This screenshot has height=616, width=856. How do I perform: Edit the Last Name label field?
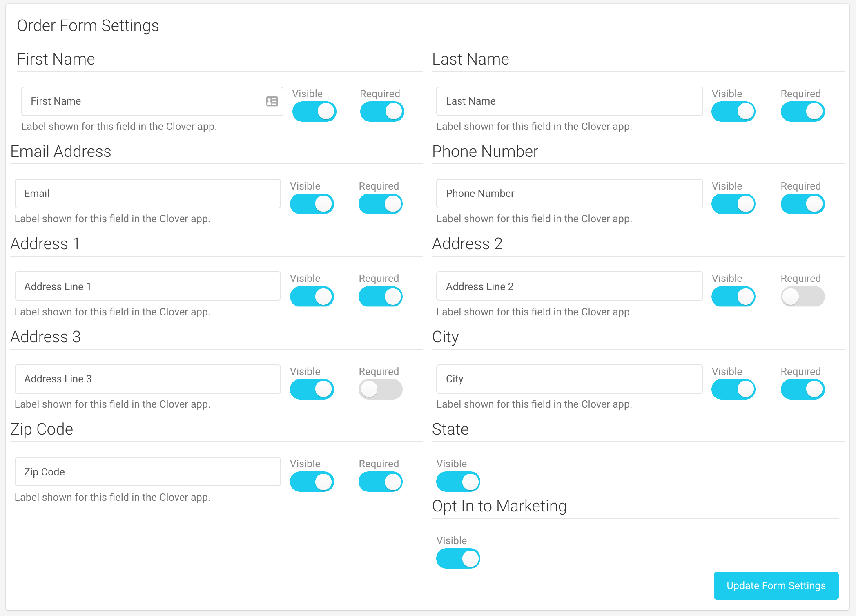(x=569, y=101)
